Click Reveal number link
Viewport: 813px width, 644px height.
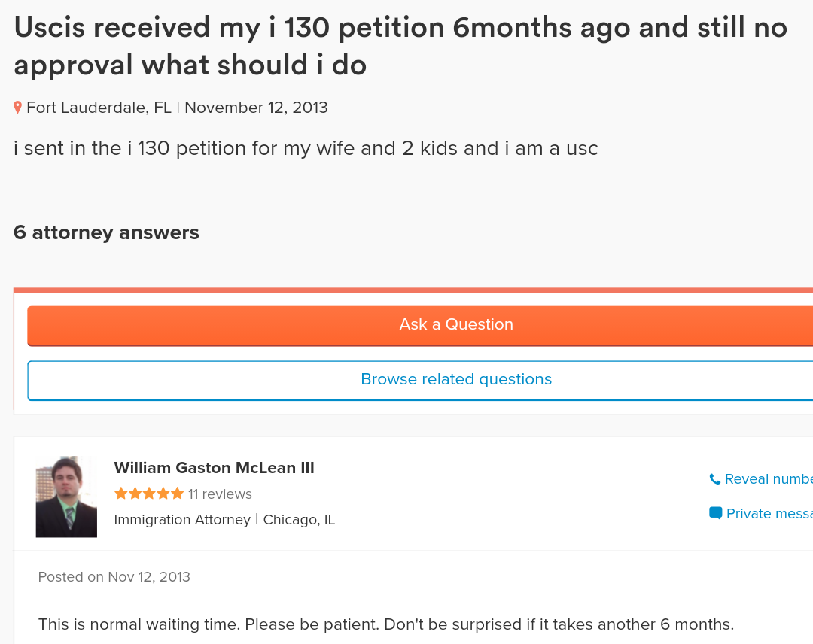(769, 479)
